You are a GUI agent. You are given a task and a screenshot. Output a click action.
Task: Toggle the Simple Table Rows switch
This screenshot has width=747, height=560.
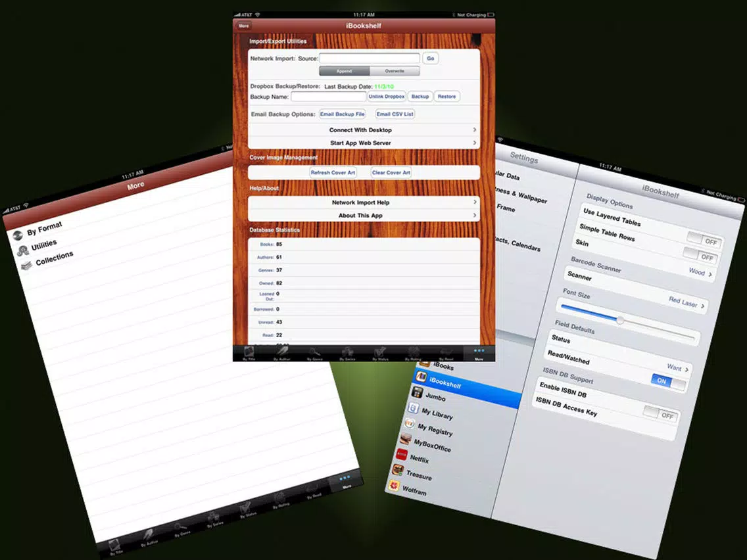700,255
